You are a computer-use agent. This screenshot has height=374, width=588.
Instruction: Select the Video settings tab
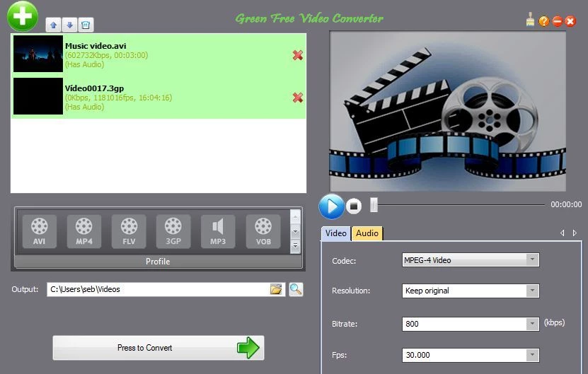336,233
